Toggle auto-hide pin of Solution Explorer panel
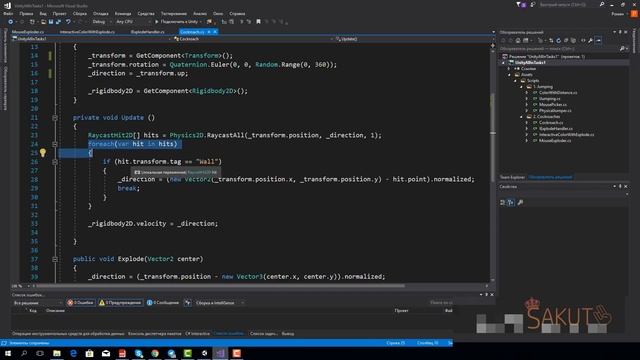 620,32
